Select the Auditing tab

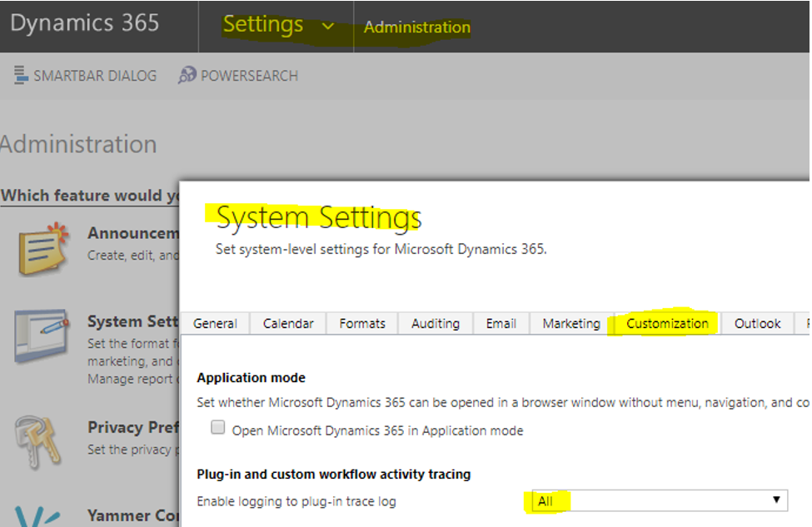436,324
